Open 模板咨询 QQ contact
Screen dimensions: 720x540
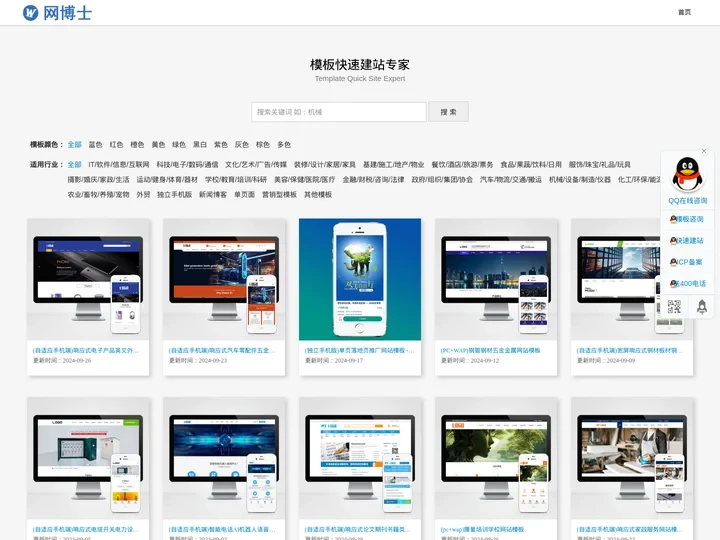click(687, 219)
